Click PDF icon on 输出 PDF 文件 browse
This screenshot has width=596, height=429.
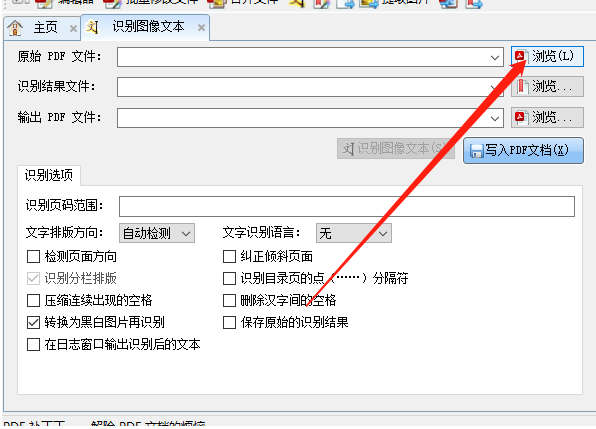pos(520,117)
